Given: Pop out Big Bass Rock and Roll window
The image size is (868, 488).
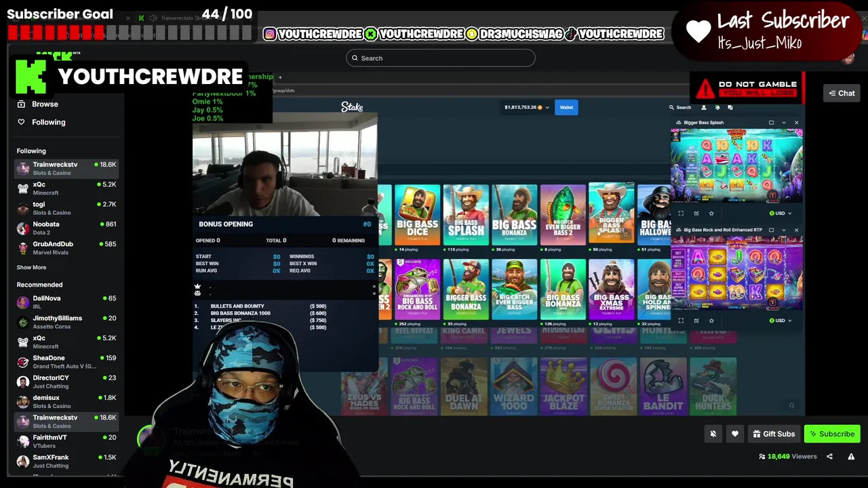Looking at the screenshot, I should 771,230.
